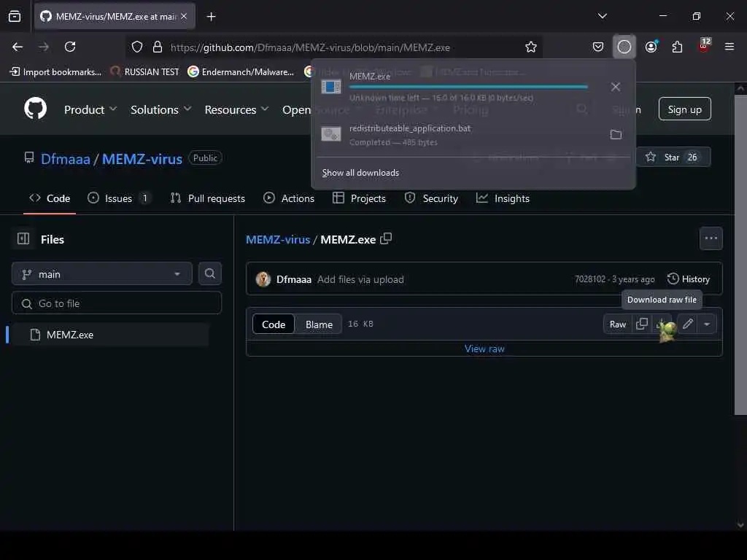This screenshot has height=560, width=747.
Task: Open more edit options dropdown arrow
Action: point(707,324)
